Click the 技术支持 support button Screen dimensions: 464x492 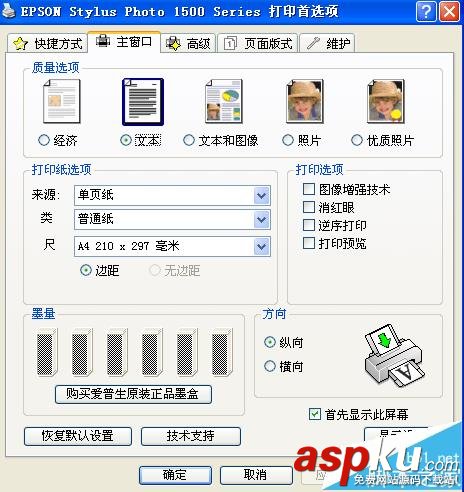(191, 436)
